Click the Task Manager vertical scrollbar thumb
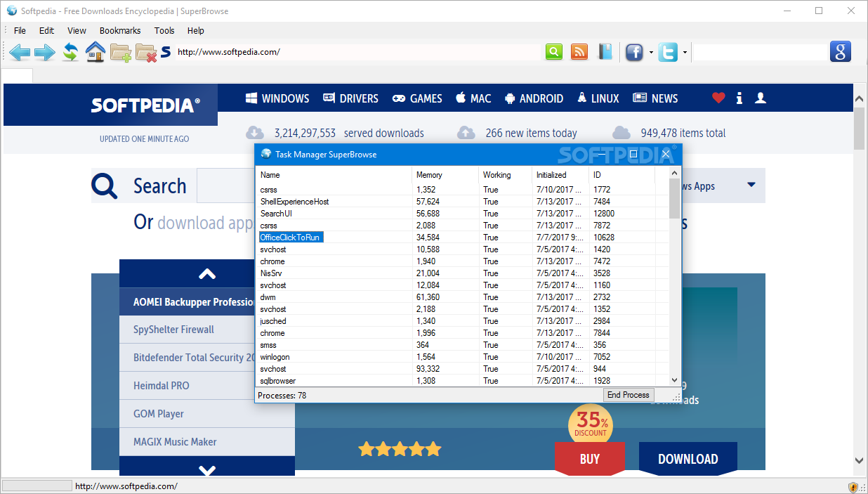This screenshot has width=868, height=494. [674, 198]
